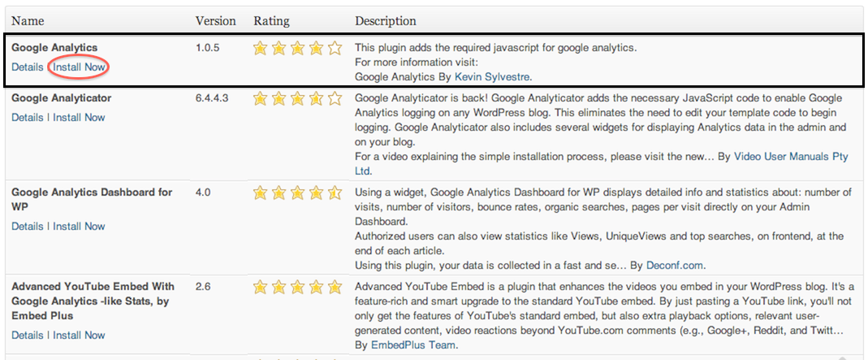Click the Version column header
Image resolution: width=868 pixels, height=360 pixels.
coord(216,21)
